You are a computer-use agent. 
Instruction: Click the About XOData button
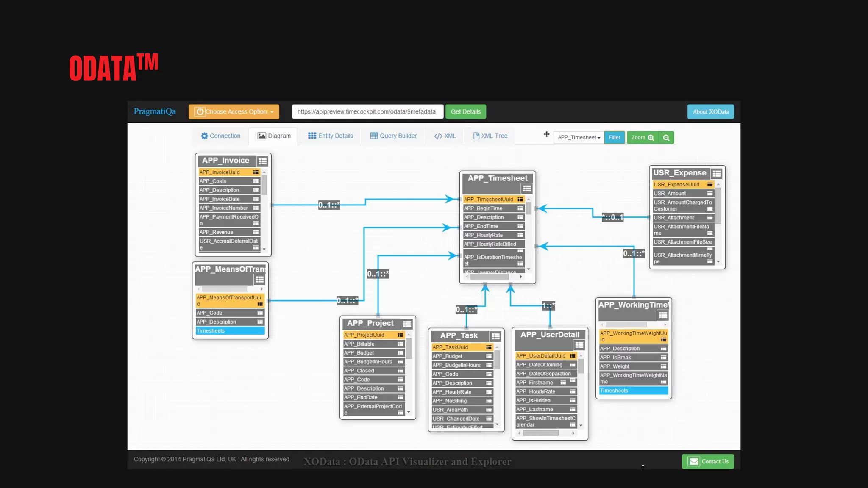click(x=710, y=112)
